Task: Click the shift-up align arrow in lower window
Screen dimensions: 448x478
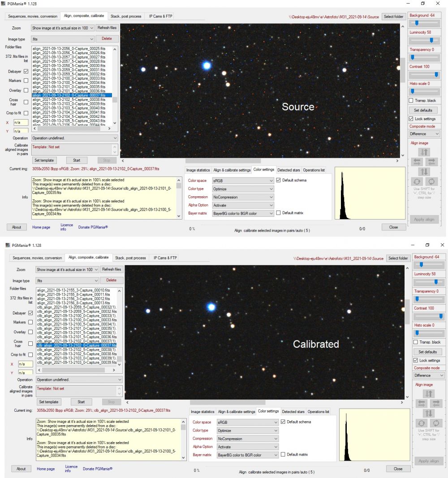Action: tap(429, 394)
